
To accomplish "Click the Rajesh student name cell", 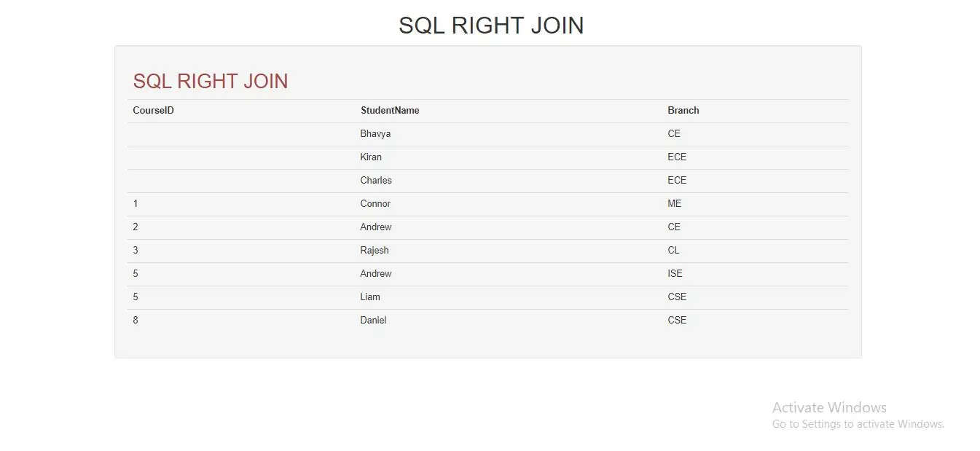I will 375,251.
